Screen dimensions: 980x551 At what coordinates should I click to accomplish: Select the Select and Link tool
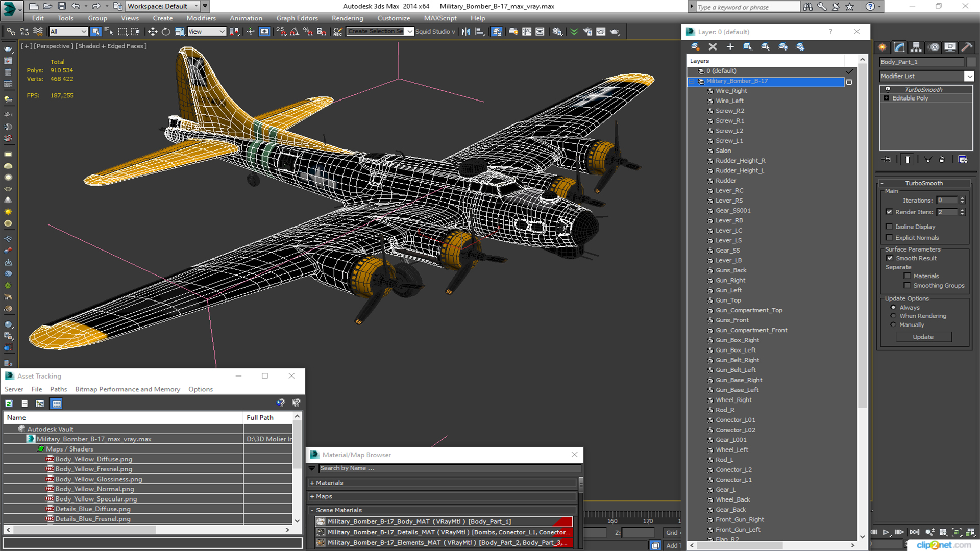point(10,32)
